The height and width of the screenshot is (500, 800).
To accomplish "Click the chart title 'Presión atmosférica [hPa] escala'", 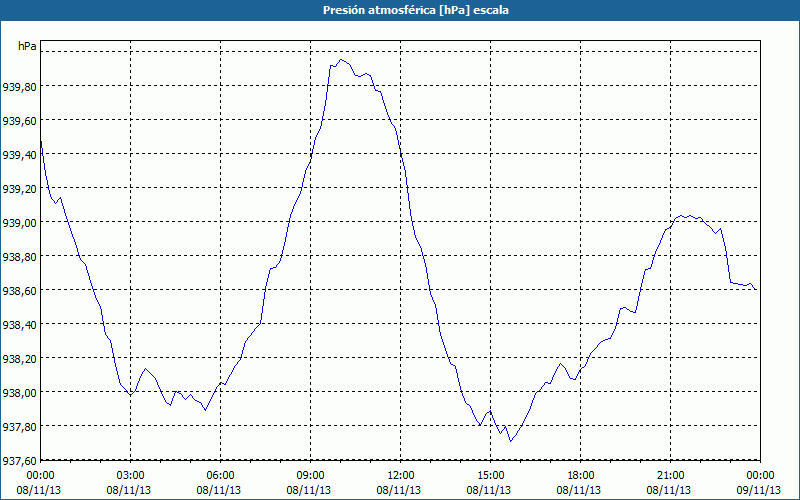I will coord(416,10).
